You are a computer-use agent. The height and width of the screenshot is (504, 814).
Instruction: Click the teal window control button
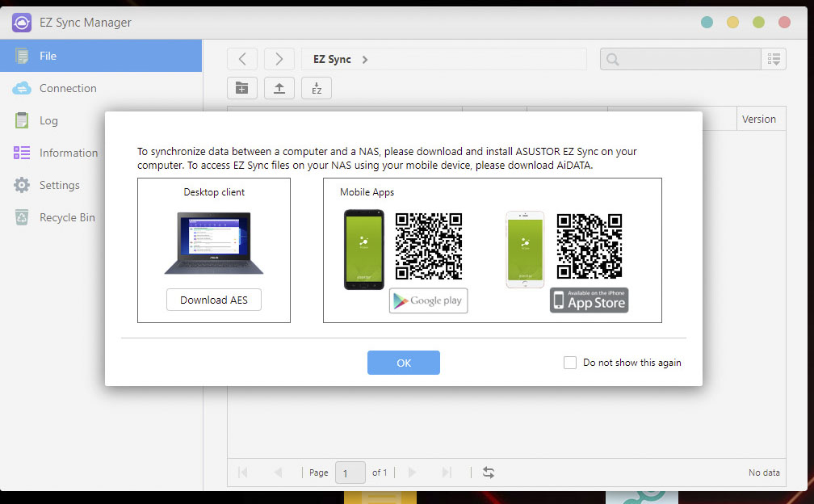coord(707,23)
